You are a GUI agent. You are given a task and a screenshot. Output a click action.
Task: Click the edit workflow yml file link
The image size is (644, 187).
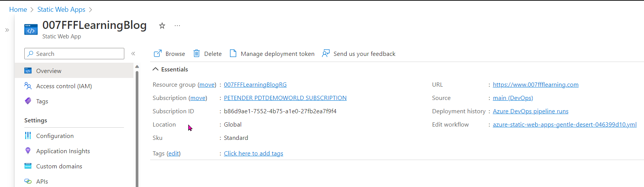(565, 125)
